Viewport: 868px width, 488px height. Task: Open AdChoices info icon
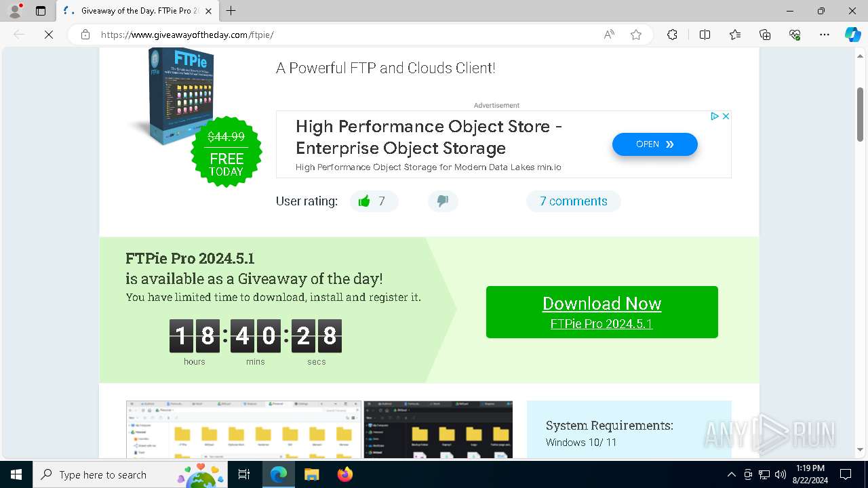(714, 117)
